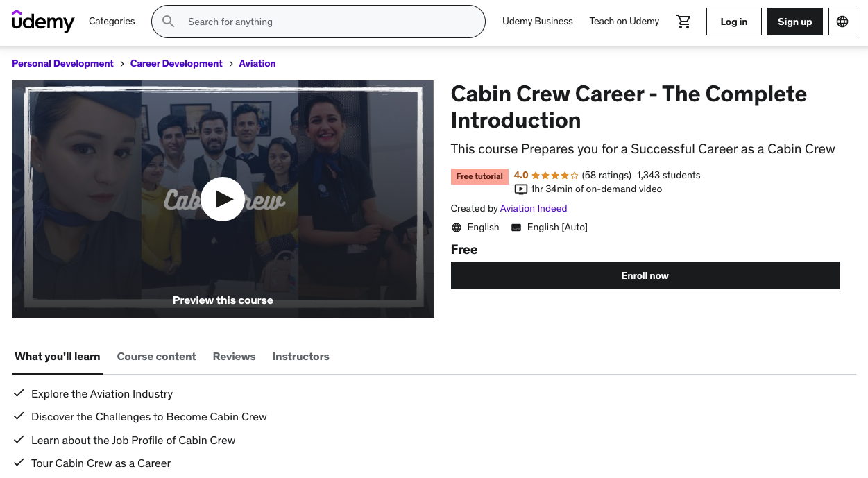The width and height of the screenshot is (868, 478).
Task: Click the checkmark next to Explore the Aviation Industry
Action: pyautogui.click(x=19, y=393)
